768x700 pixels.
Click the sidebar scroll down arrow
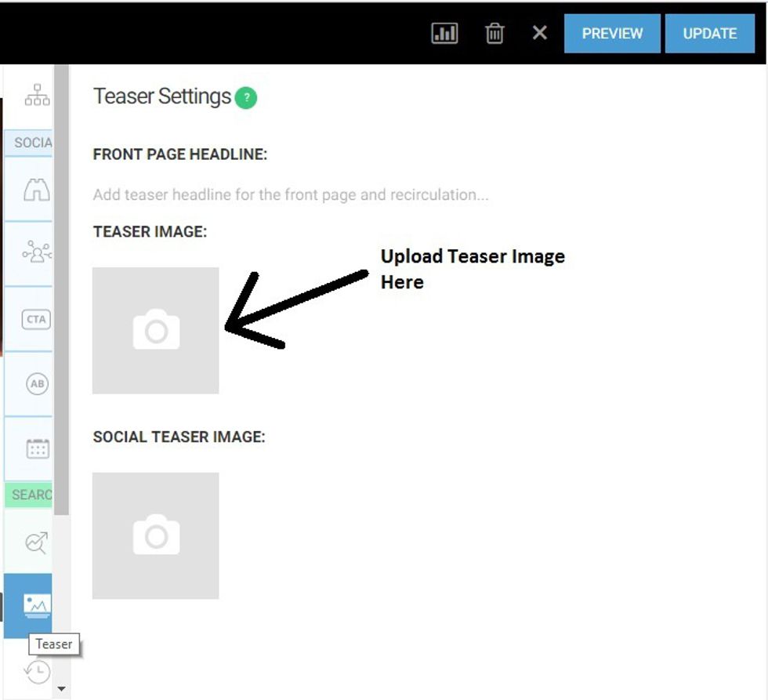coord(62,690)
